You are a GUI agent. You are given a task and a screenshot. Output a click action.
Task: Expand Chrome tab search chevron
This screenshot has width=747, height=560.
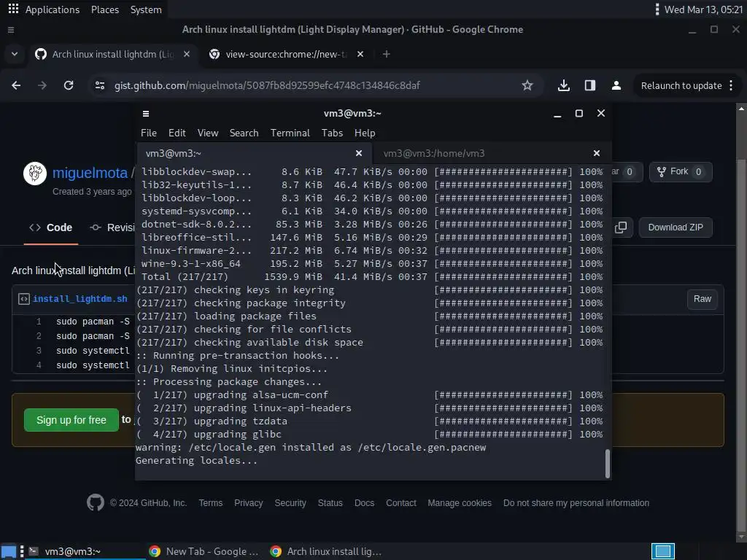(15, 54)
